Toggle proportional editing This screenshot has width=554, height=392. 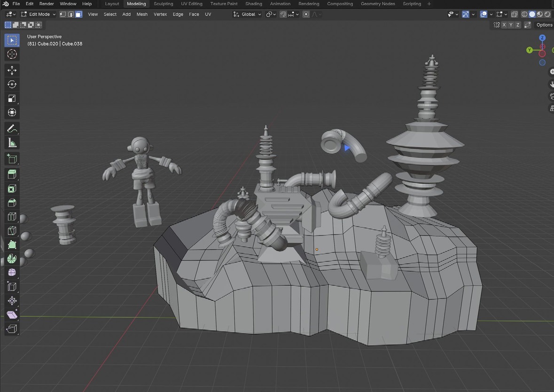coord(306,14)
